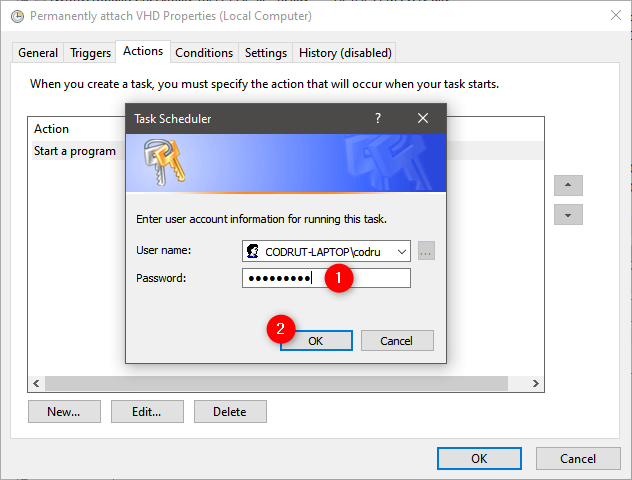
Task: Go to the Settings tab
Action: click(266, 53)
